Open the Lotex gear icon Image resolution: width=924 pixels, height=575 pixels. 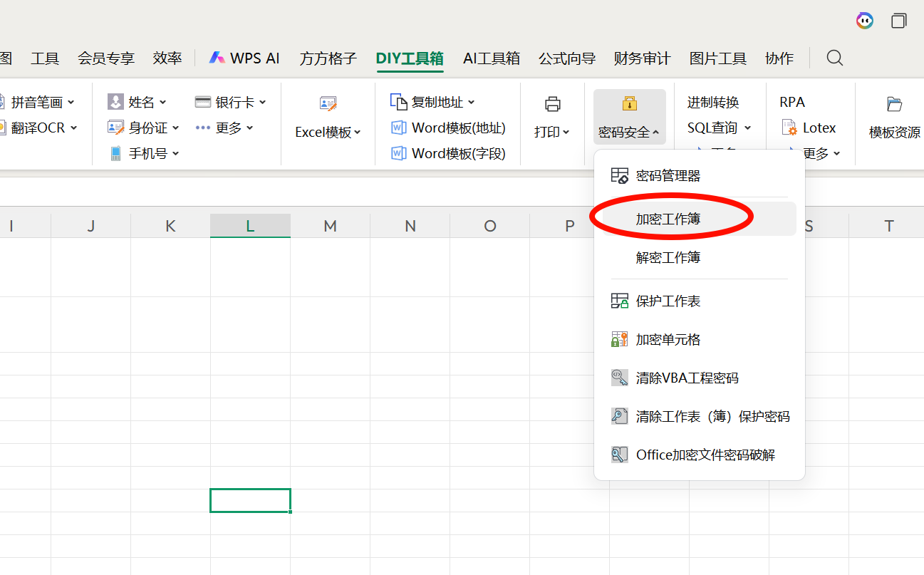click(789, 128)
